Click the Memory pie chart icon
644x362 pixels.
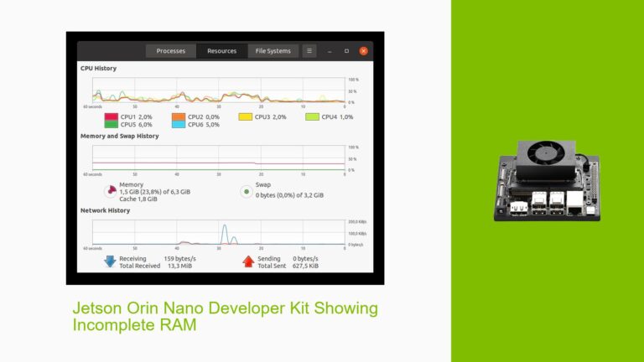[111, 191]
